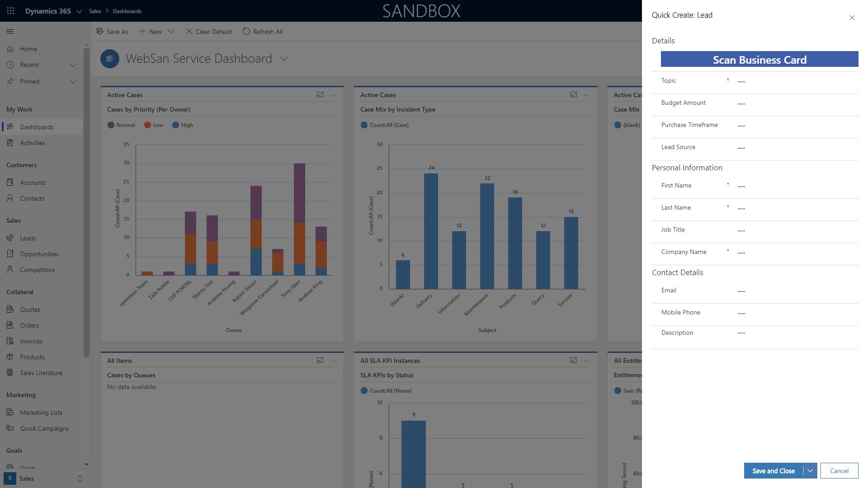
Task: Click the Sales breadcrumb item
Action: pos(95,11)
